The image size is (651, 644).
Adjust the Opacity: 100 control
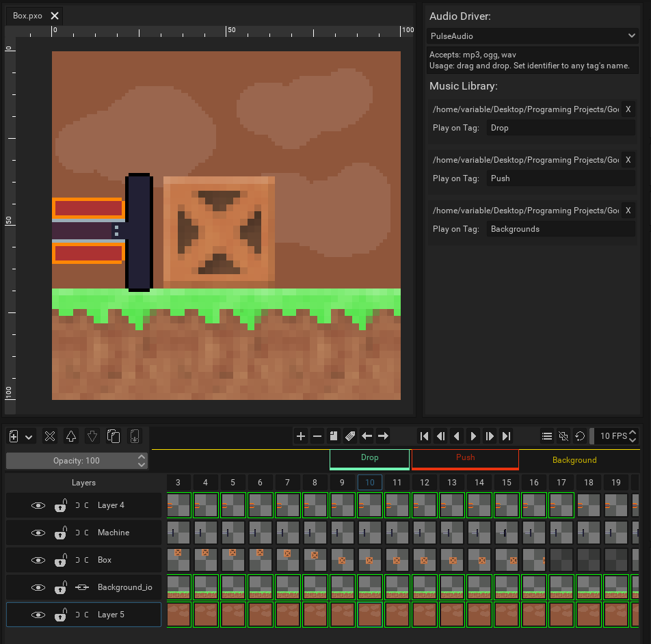[75, 461]
